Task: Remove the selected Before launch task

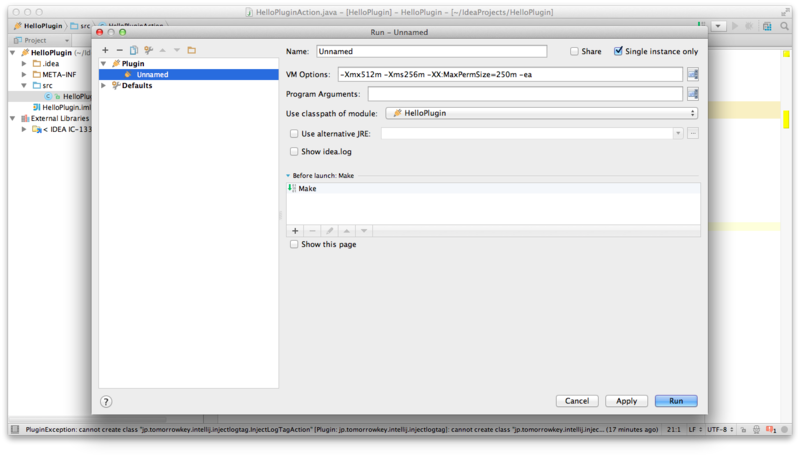Action: coord(312,231)
